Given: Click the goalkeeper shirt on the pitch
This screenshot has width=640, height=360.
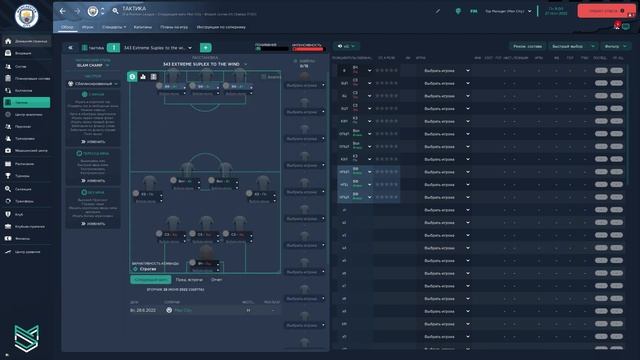Looking at the screenshot, I should point(206,253).
